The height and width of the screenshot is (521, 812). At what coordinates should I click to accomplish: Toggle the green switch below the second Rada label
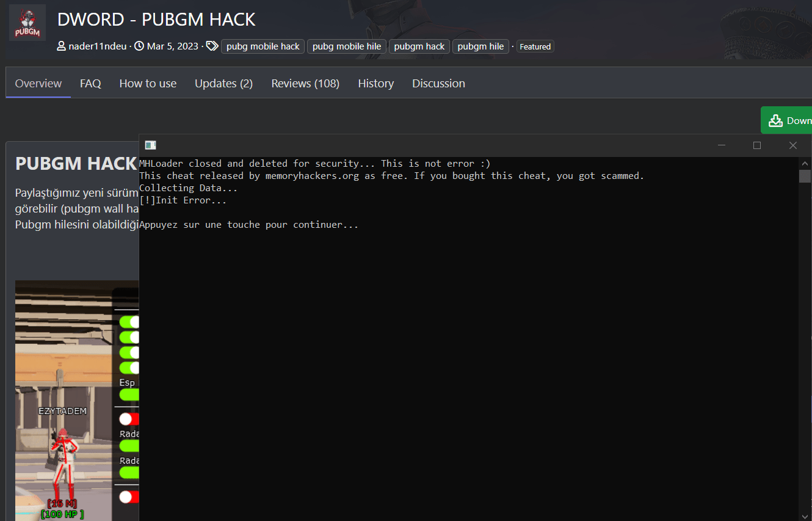[129, 472]
